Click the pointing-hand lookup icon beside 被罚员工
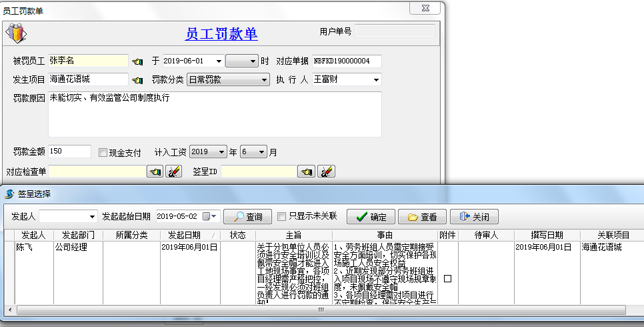Image resolution: width=644 pixels, height=327 pixels. [137, 61]
